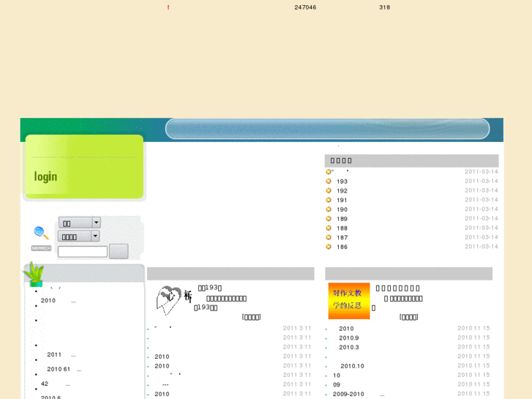Click the login panel heading
532x399 pixels.
coord(45,176)
